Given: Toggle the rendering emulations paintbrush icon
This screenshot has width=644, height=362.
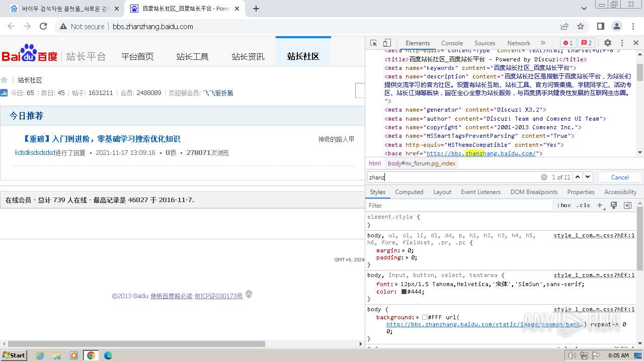Looking at the screenshot, I should (614, 205).
